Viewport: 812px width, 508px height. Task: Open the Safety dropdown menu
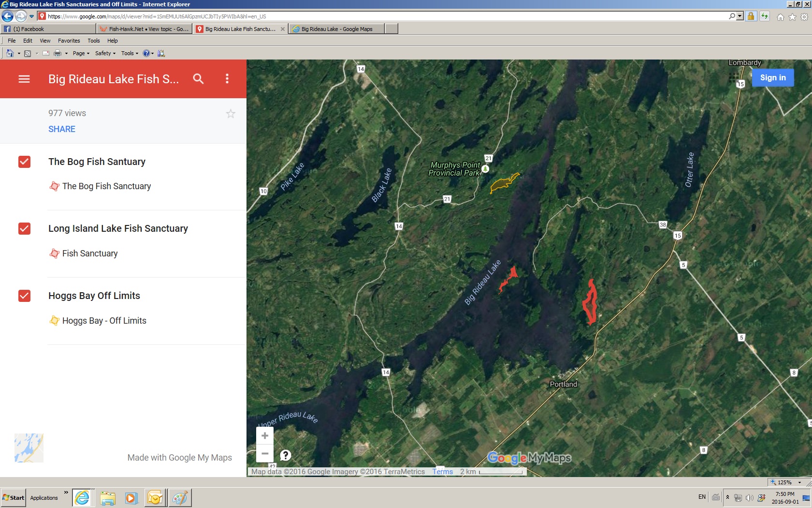click(x=105, y=53)
